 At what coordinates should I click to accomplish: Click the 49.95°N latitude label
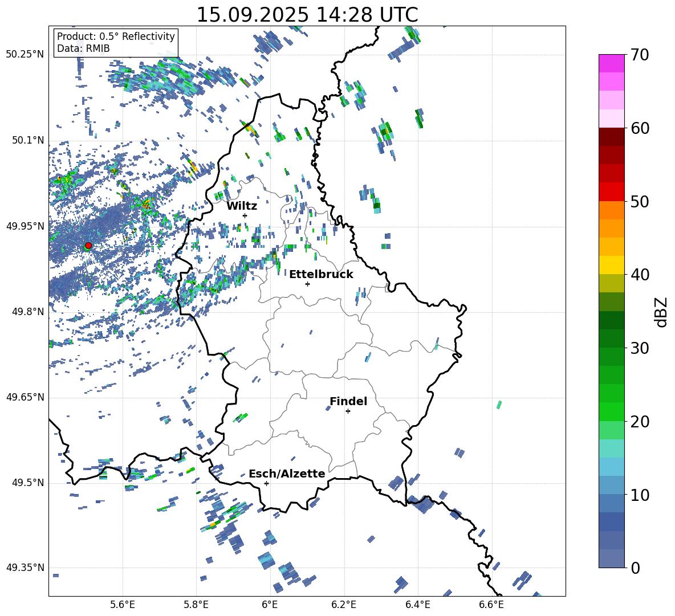point(25,226)
